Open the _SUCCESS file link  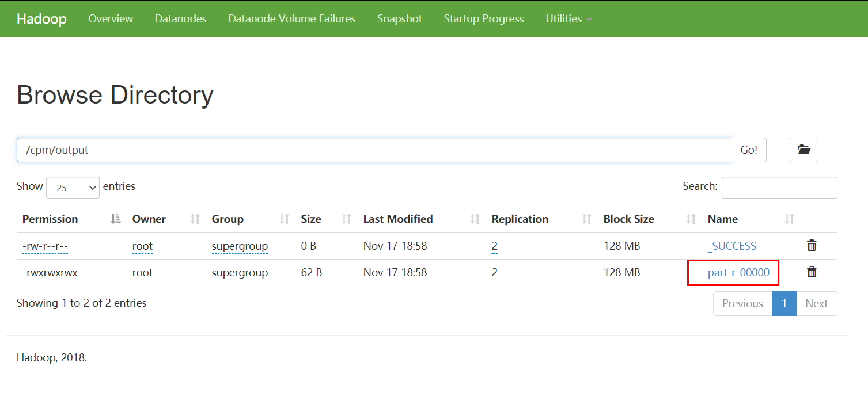[x=731, y=246]
